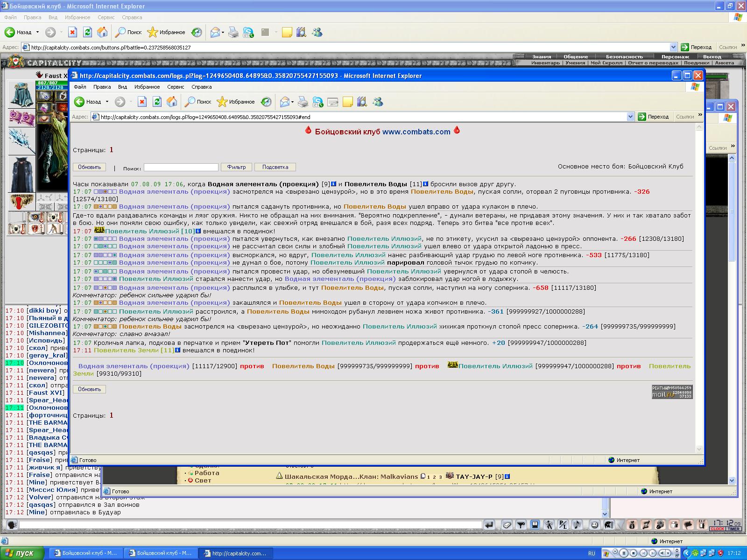Click пуск Start button on taskbar

(22, 553)
